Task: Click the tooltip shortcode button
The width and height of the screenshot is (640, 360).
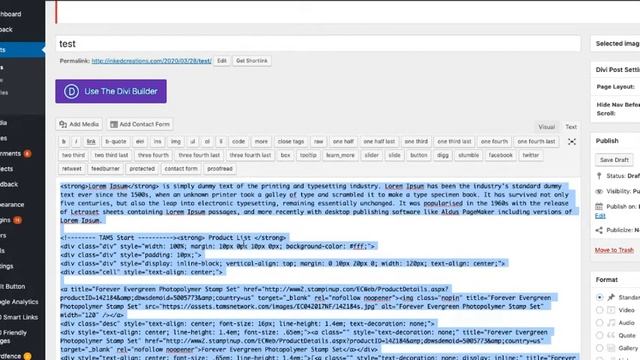Action: (x=308, y=156)
